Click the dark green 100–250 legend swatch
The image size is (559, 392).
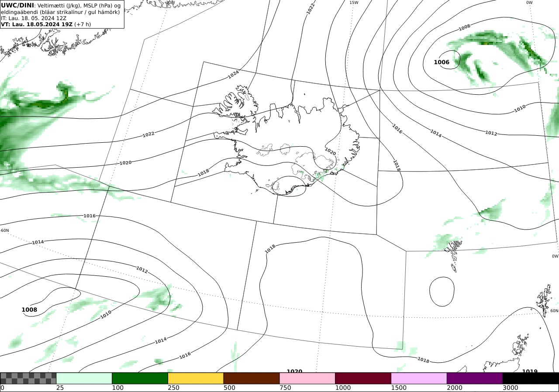click(x=140, y=378)
